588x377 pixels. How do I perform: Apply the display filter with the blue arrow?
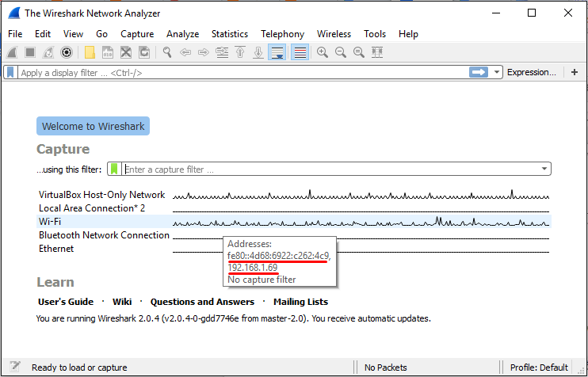tap(479, 72)
